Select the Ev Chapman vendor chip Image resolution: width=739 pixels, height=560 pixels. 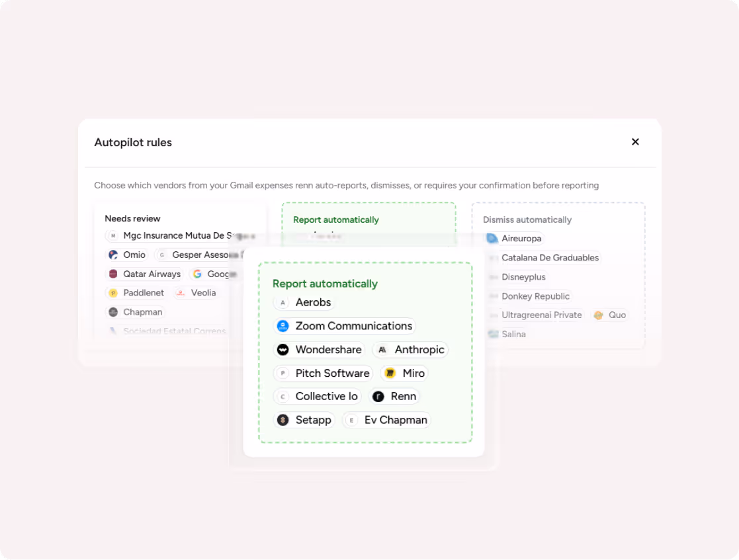coord(386,420)
